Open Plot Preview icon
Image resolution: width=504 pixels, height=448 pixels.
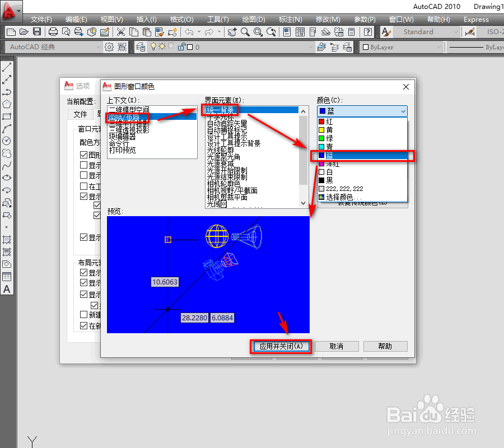(x=66, y=32)
